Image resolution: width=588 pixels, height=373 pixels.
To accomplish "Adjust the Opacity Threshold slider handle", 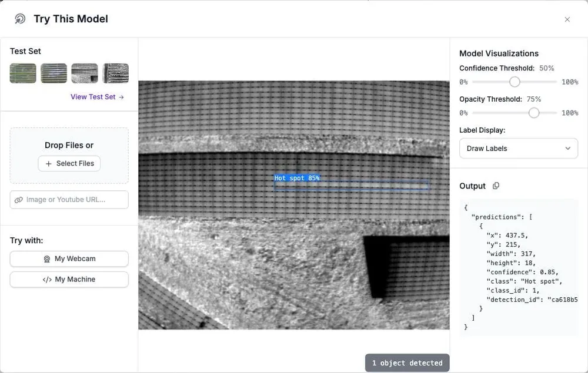I will [534, 113].
